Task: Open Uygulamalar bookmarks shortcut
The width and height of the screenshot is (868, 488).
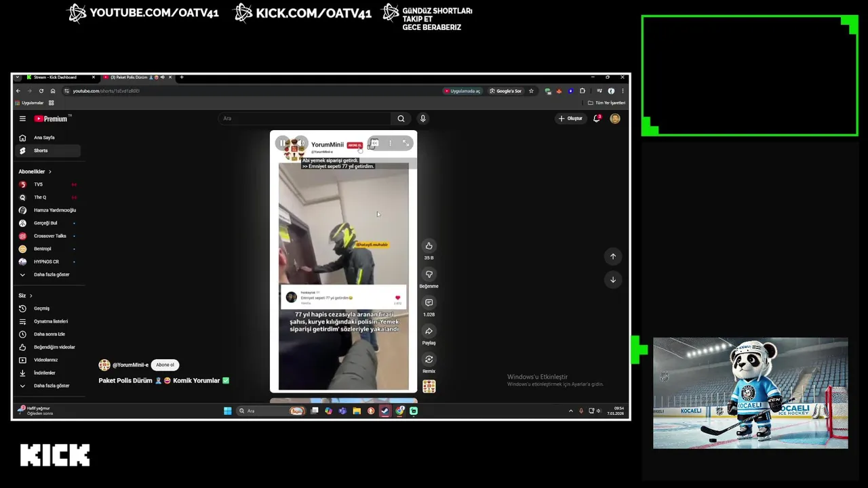Action: tap(29, 103)
